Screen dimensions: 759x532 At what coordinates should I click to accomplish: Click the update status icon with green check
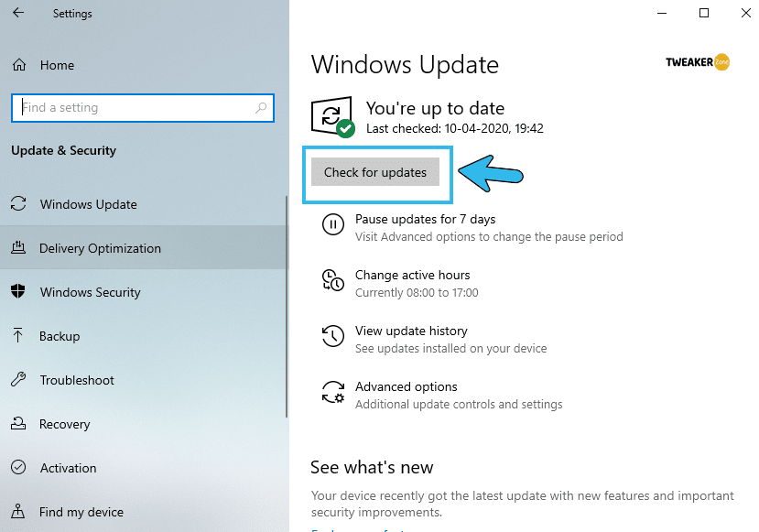pos(333,116)
